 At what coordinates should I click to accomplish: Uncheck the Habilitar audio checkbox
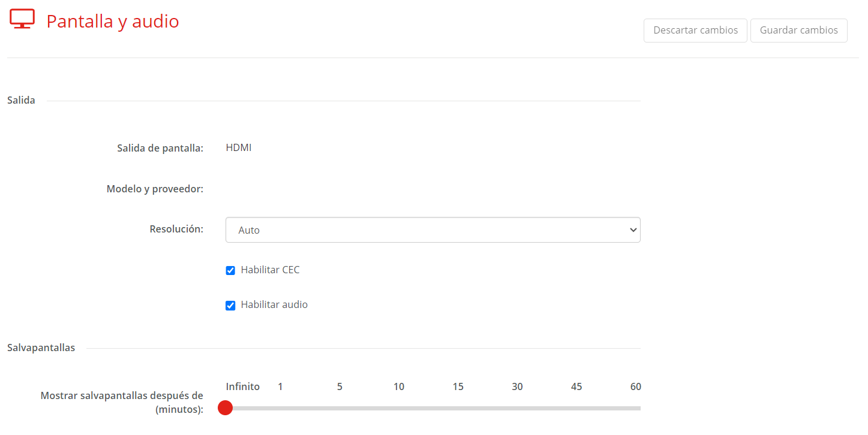[x=230, y=306]
